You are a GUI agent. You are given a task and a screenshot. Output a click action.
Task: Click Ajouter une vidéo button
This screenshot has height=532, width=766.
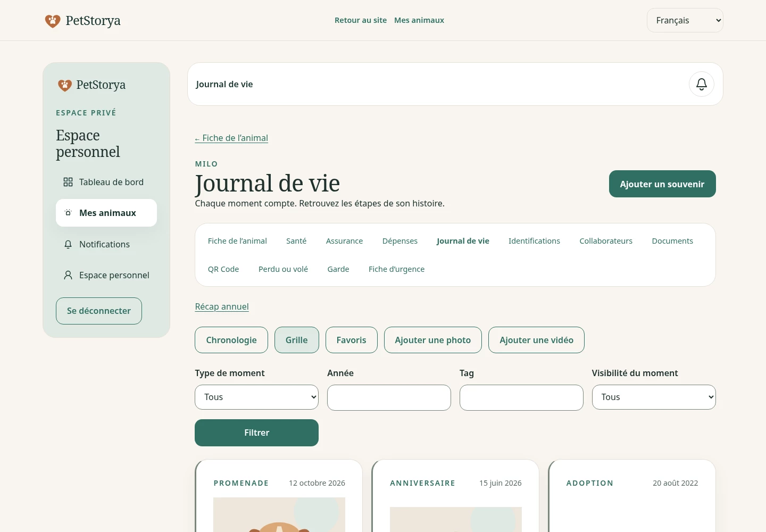pos(536,340)
